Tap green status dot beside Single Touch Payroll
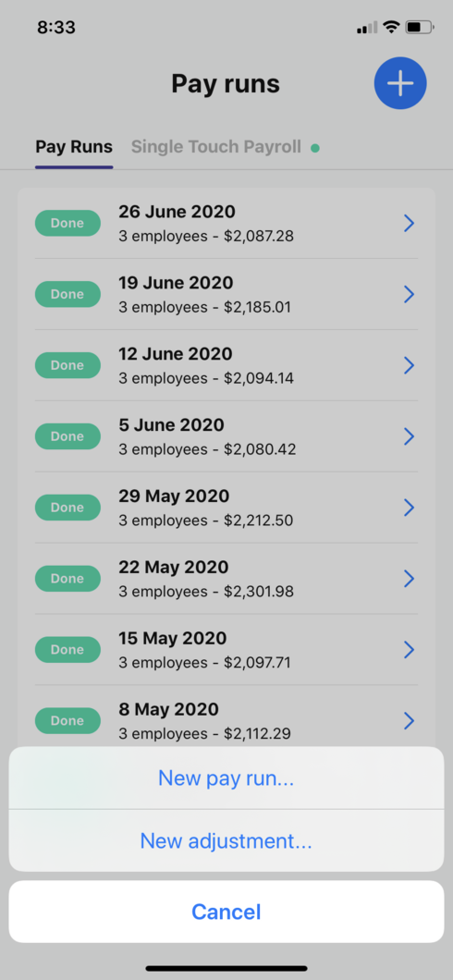Viewport: 453px width, 980px height. [315, 148]
